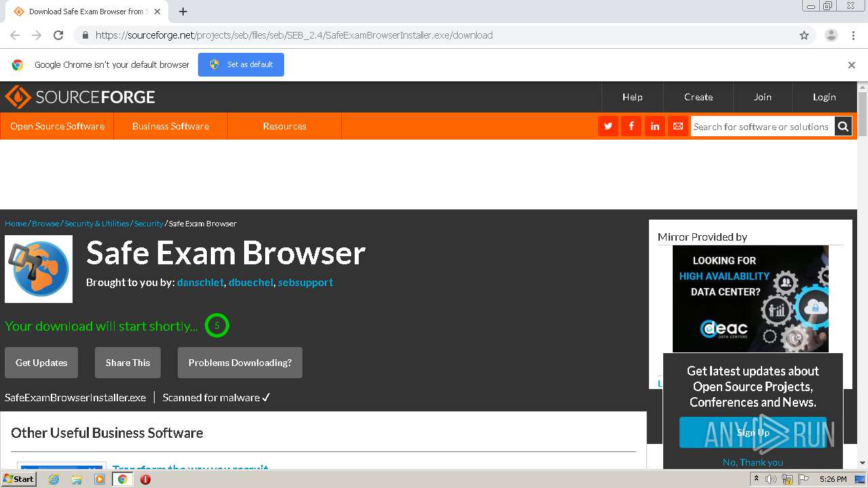
Task: Reload the page
Action: (x=58, y=35)
